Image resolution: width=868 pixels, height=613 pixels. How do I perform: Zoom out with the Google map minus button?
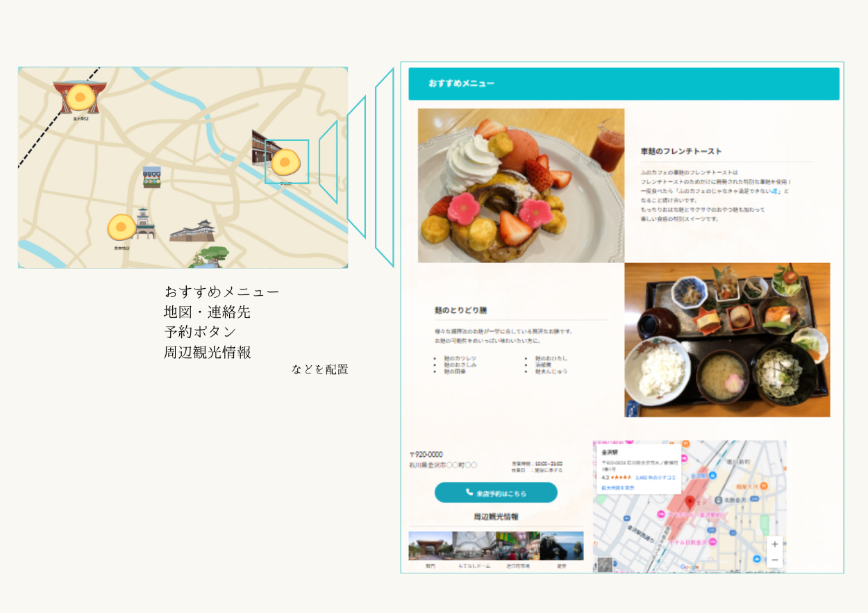775,560
